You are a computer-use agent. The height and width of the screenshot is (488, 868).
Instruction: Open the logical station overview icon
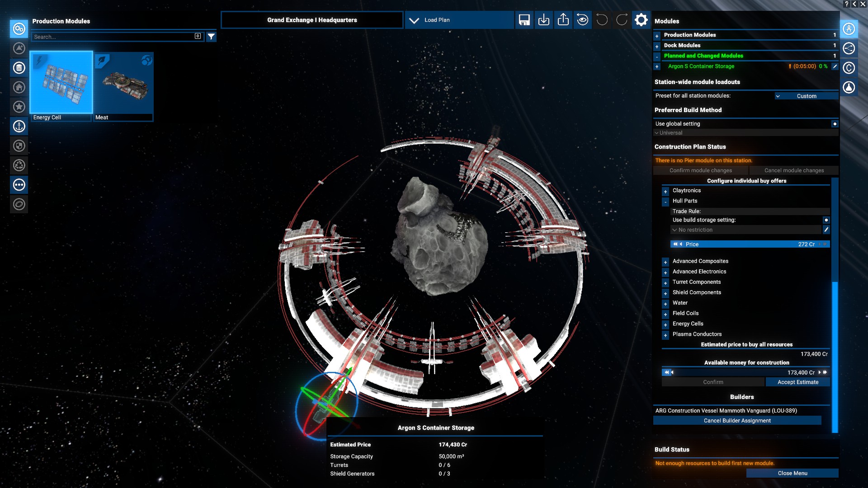(849, 48)
